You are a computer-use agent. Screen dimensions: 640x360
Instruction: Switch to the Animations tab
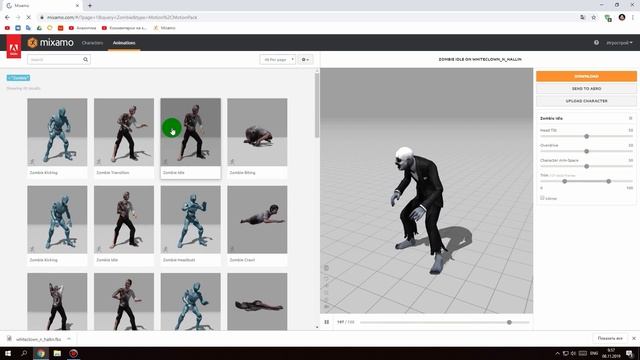click(x=124, y=42)
